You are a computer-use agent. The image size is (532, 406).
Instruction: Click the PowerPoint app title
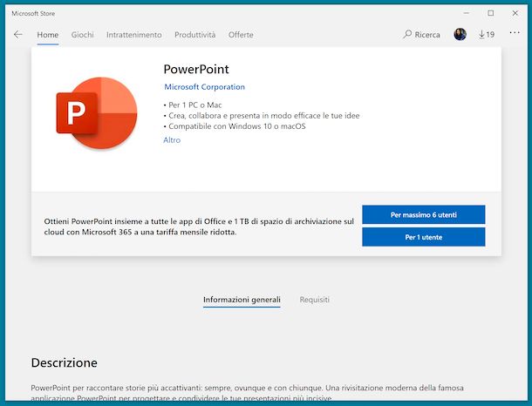click(x=196, y=69)
